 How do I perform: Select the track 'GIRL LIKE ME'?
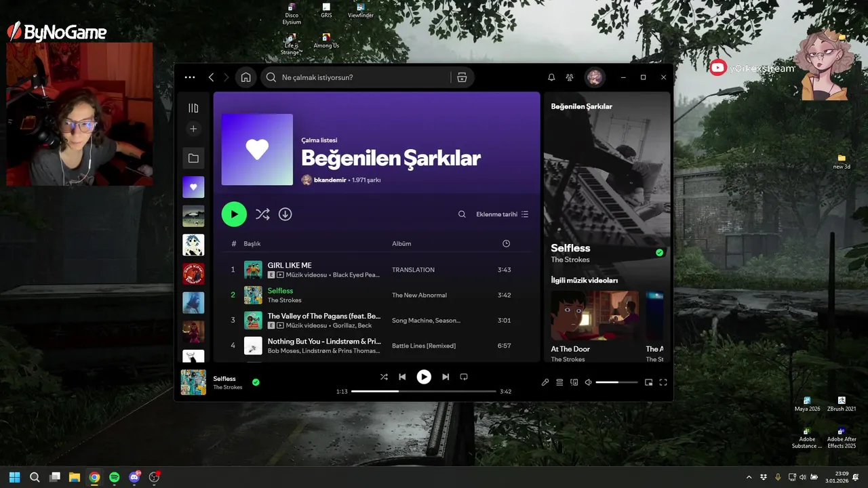(290, 265)
